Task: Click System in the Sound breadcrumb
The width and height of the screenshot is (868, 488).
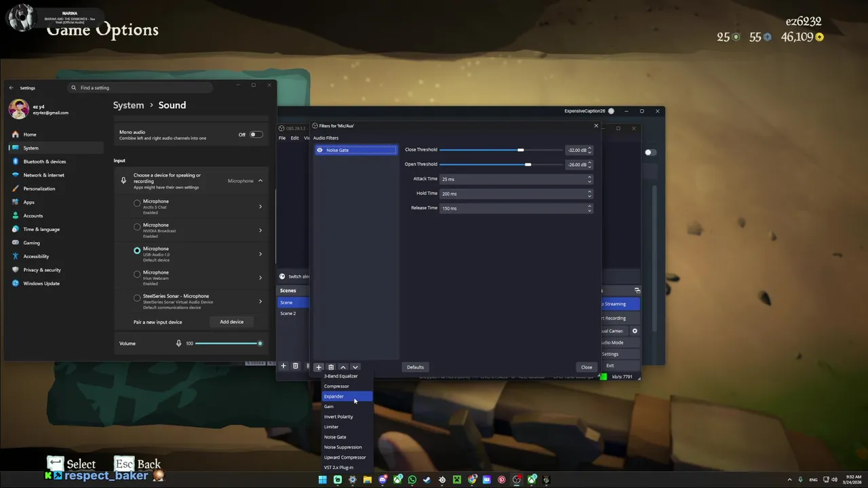Action: (128, 105)
